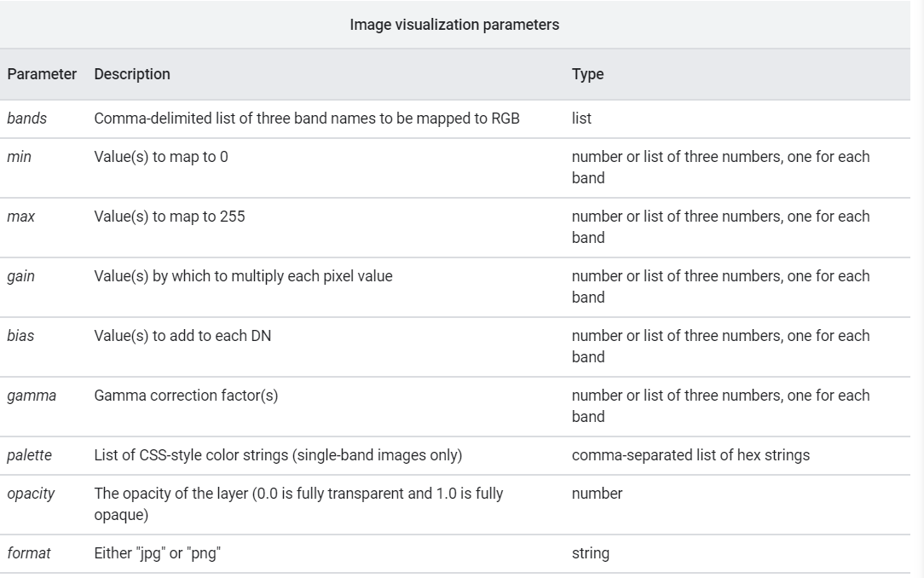Select the "palette" parameter name
The height and width of the screenshot is (578, 924).
coord(30,455)
